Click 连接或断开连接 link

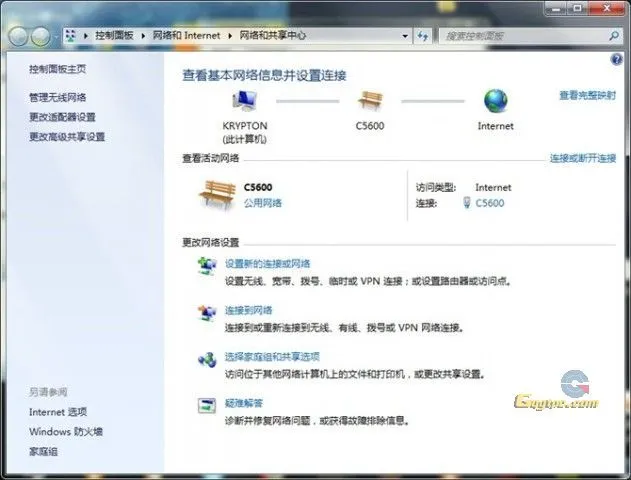583,158
